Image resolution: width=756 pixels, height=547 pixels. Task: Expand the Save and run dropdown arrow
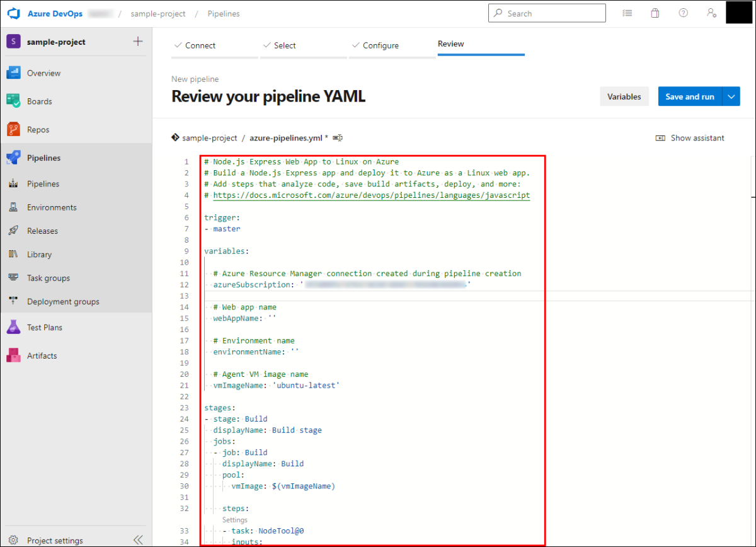(731, 96)
